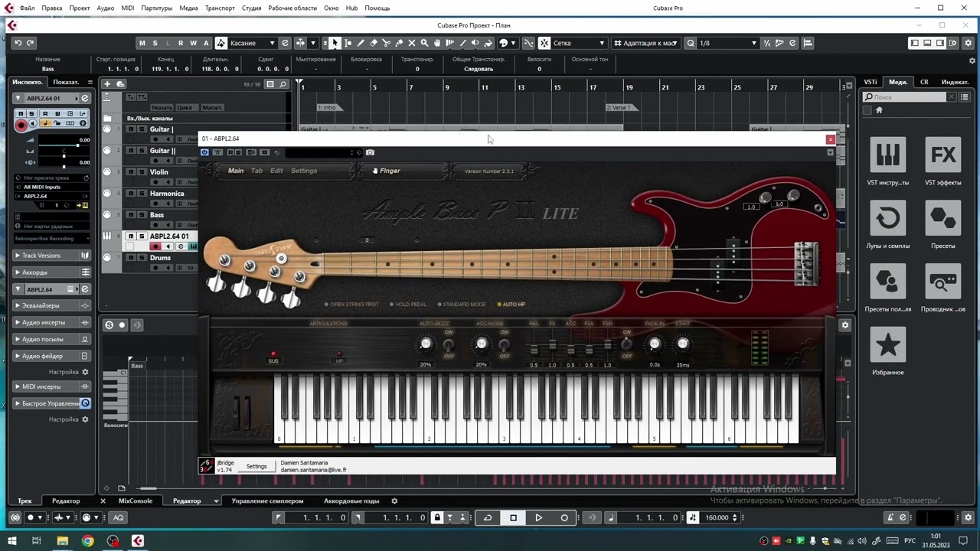The height and width of the screenshot is (551, 980).
Task: Select the Object Selection arrow tool
Action: (x=335, y=43)
